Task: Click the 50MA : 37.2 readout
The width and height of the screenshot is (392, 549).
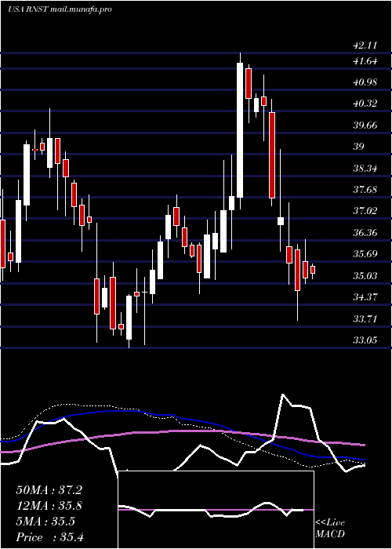Action: (49, 490)
